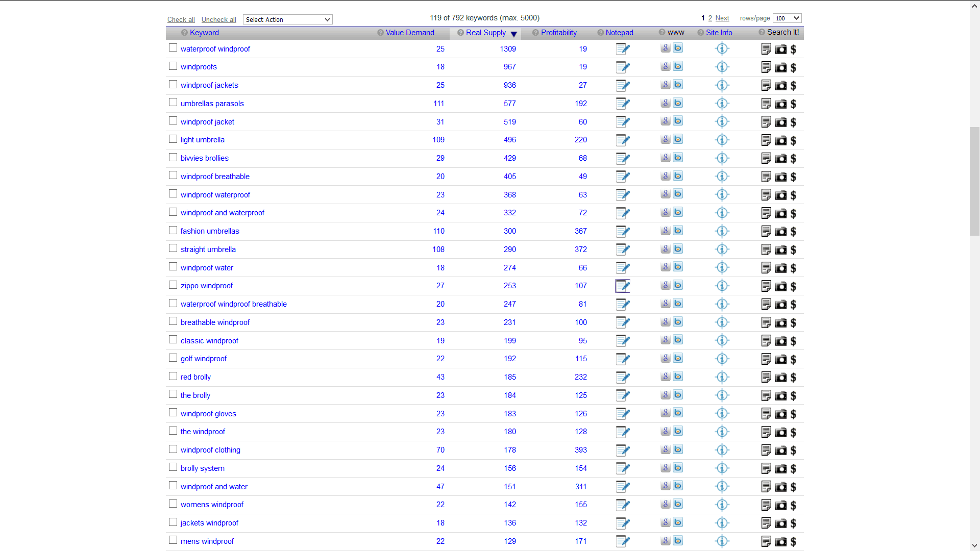The height and width of the screenshot is (551, 980).
Task: Click the Site Info column header
Action: [719, 33]
